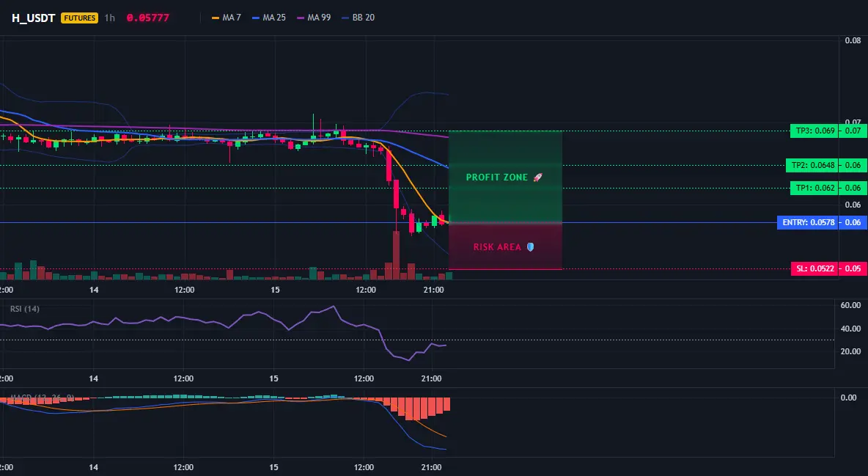This screenshot has width=868, height=476.
Task: Click the RSI (14) indicator label
Action: (x=25, y=309)
